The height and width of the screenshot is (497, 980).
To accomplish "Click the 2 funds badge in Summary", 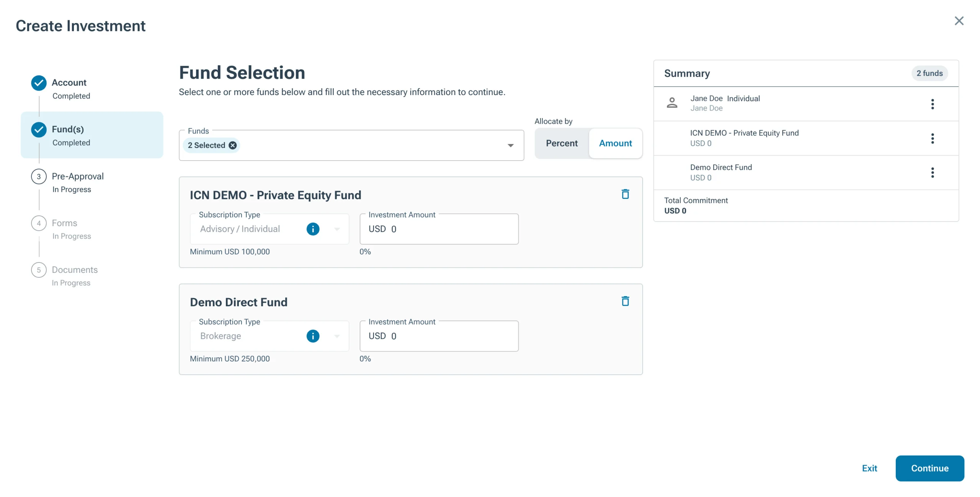I will 929,73.
